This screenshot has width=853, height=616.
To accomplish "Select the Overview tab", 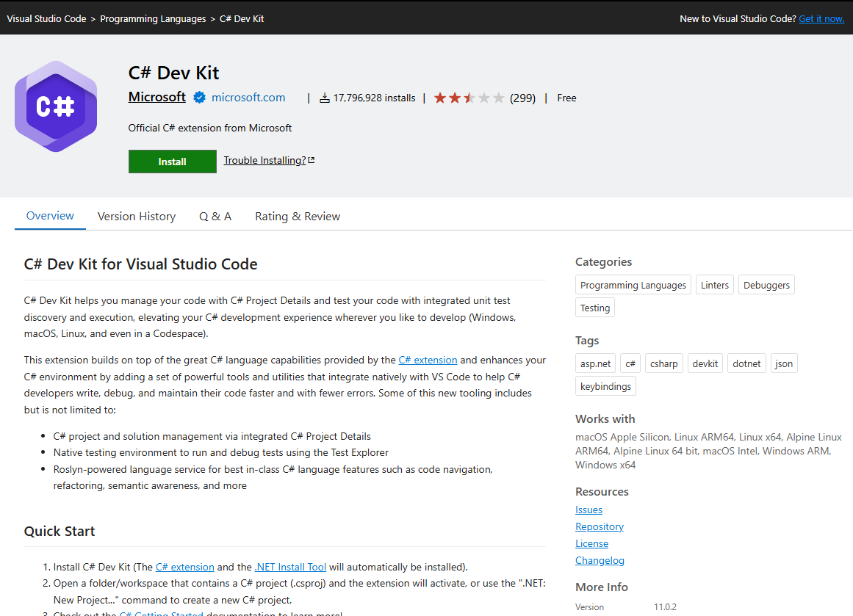I will point(50,216).
